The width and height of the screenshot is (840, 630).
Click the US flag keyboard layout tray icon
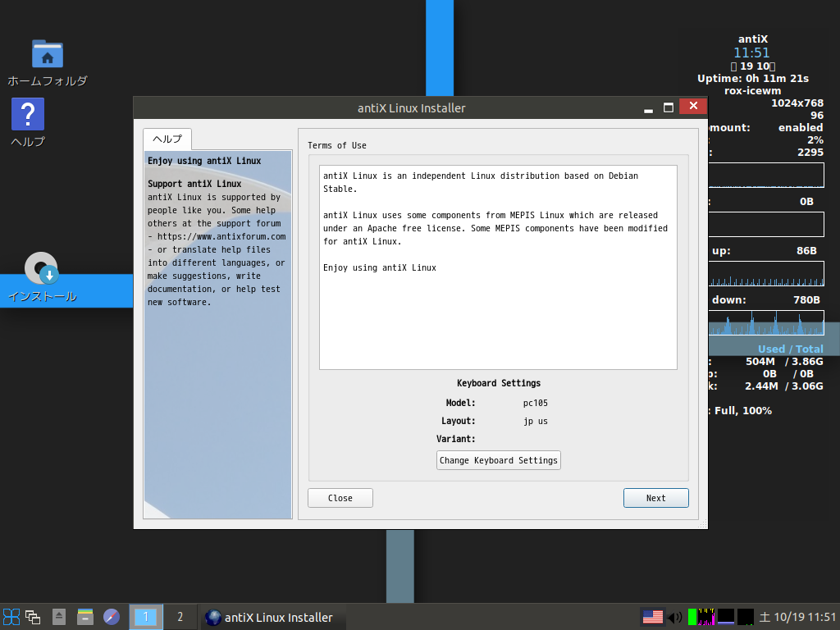652,617
